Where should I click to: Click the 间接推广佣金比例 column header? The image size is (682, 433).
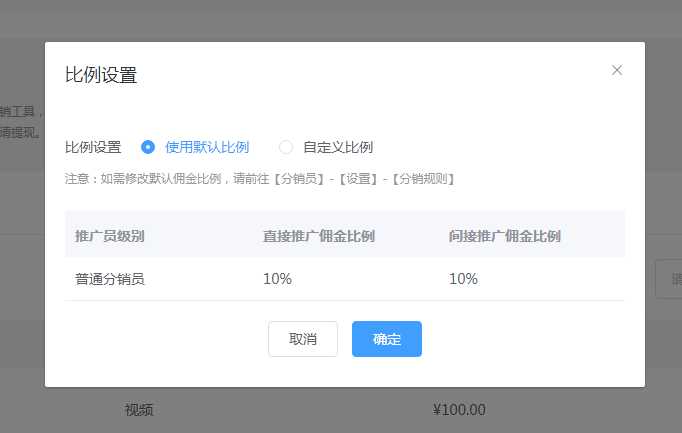click(x=505, y=236)
